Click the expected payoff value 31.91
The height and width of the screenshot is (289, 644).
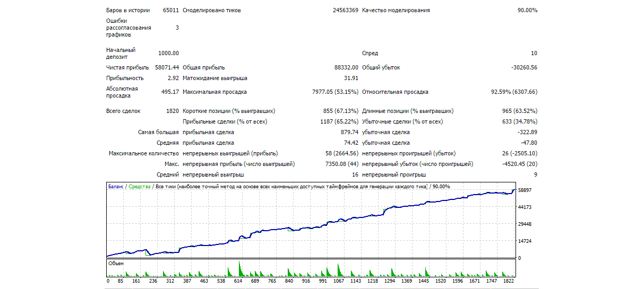(351, 78)
